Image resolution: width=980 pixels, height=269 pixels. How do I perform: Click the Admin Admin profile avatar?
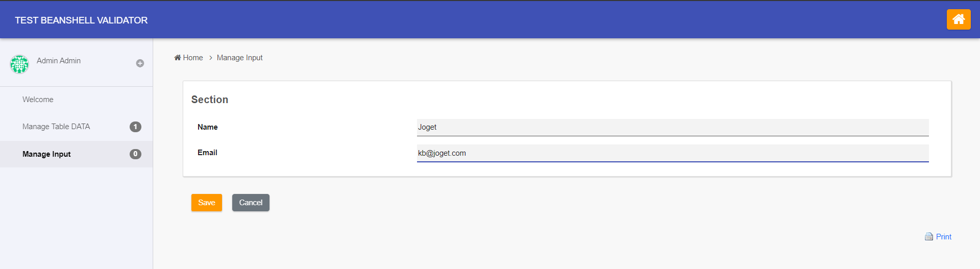pyautogui.click(x=19, y=64)
